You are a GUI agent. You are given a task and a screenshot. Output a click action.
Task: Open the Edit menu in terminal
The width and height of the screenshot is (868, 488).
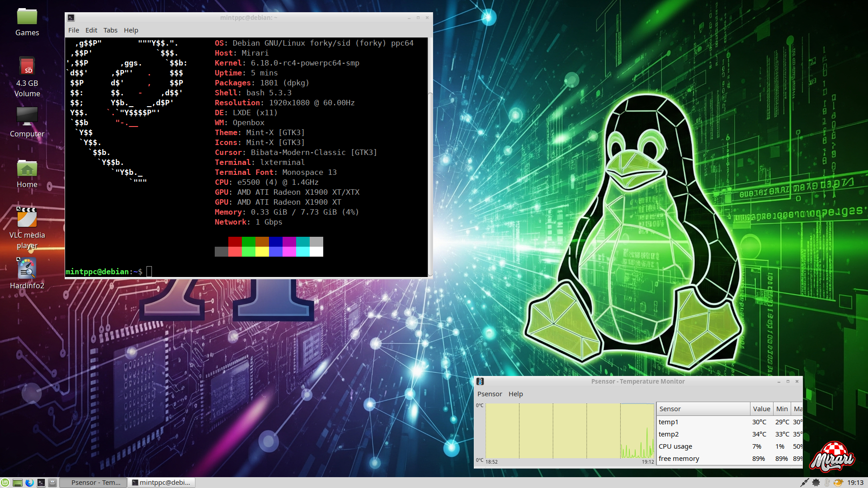pyautogui.click(x=91, y=30)
